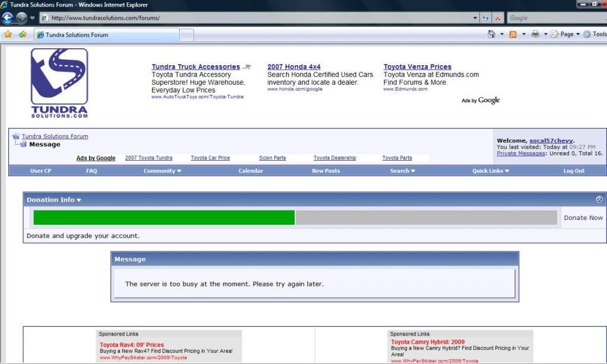This screenshot has width=607, height=364.
Task: Click the address bar URL field
Action: (x=257, y=18)
